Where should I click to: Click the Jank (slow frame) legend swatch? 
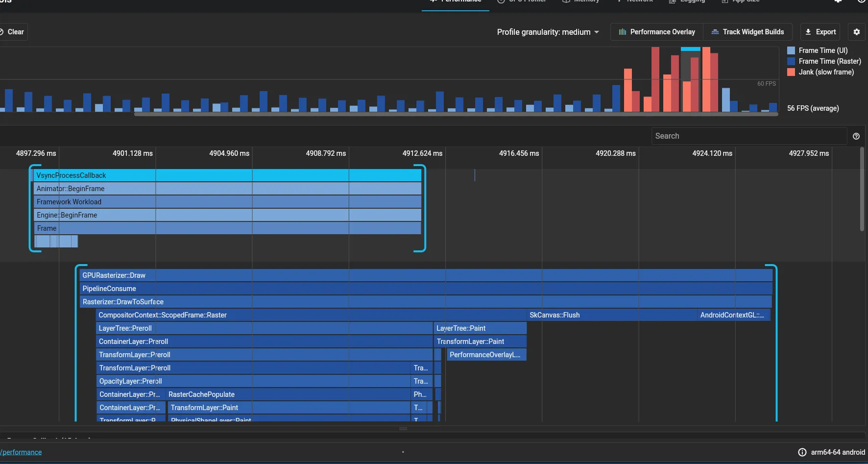tap(791, 72)
